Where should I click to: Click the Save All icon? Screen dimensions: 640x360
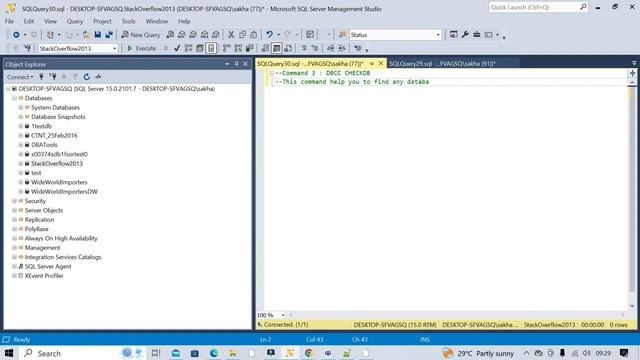[109, 35]
